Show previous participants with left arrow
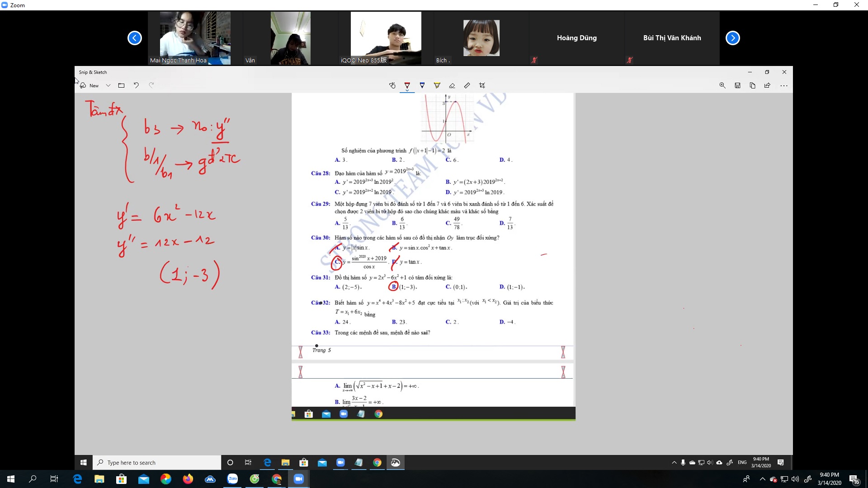868x488 pixels. 134,38
